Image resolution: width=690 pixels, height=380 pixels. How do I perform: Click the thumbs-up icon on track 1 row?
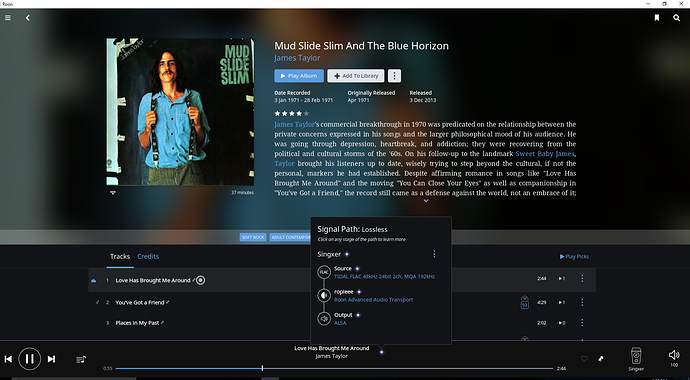click(93, 281)
